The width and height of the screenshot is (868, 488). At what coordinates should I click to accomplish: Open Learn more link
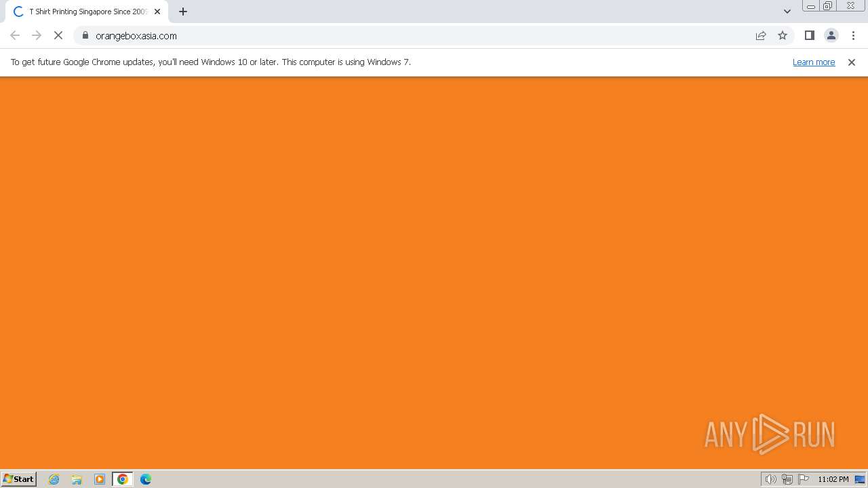pyautogui.click(x=814, y=62)
